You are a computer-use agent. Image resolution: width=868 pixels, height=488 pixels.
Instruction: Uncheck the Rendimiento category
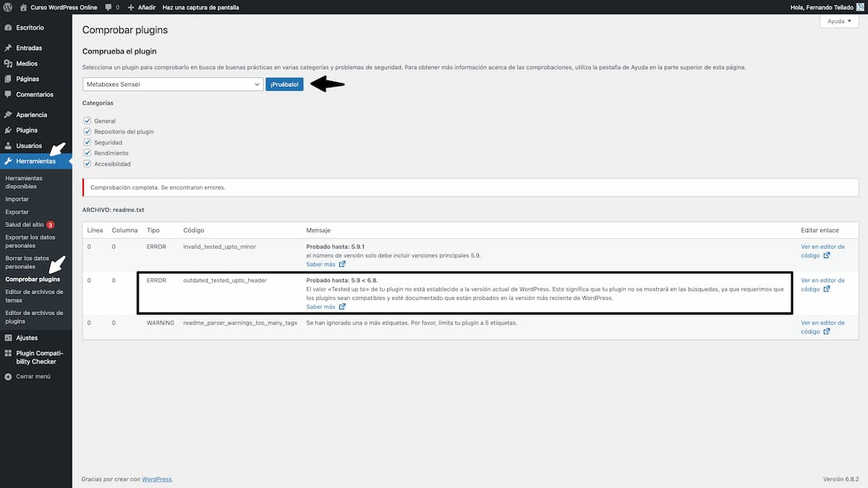tap(87, 153)
